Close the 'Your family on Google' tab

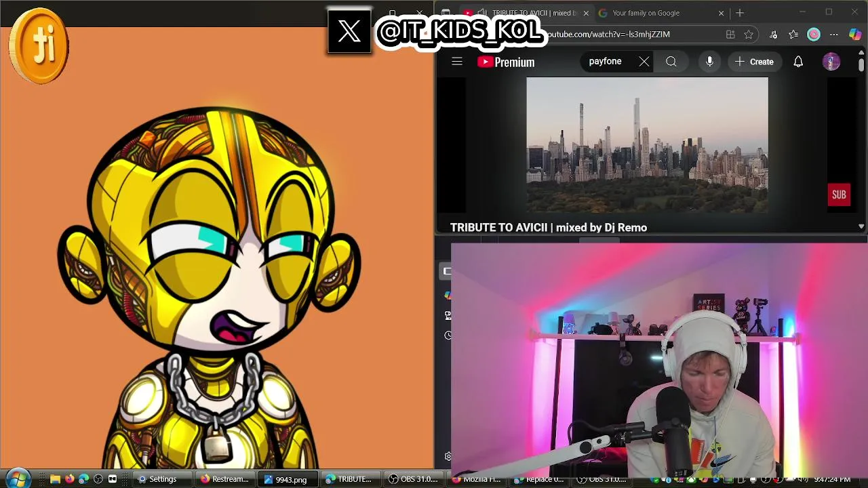[x=721, y=13]
